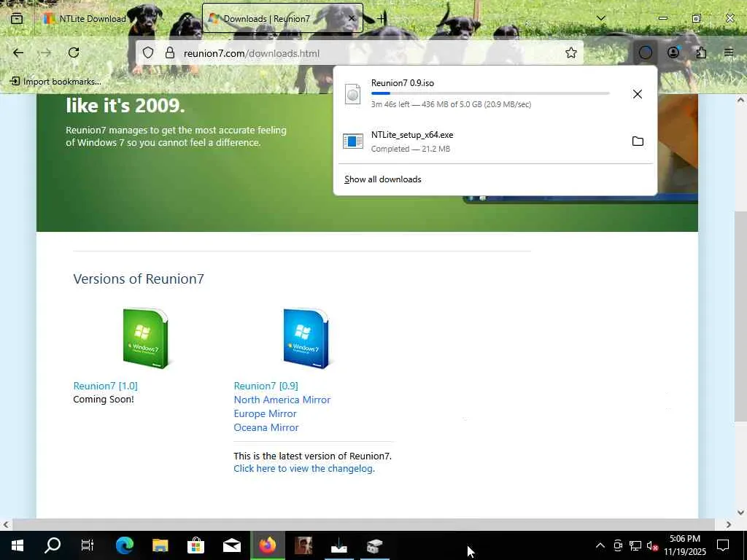Click the forward navigation arrow
Viewport: 747px width, 560px height.
click(x=46, y=52)
